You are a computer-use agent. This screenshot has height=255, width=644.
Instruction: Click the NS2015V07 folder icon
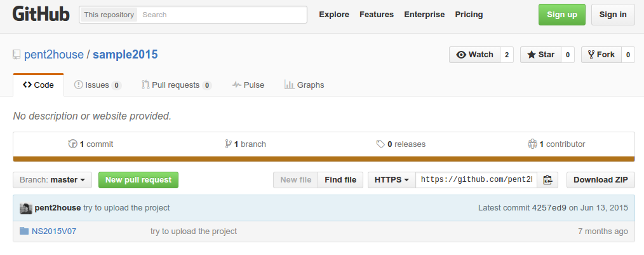24,231
